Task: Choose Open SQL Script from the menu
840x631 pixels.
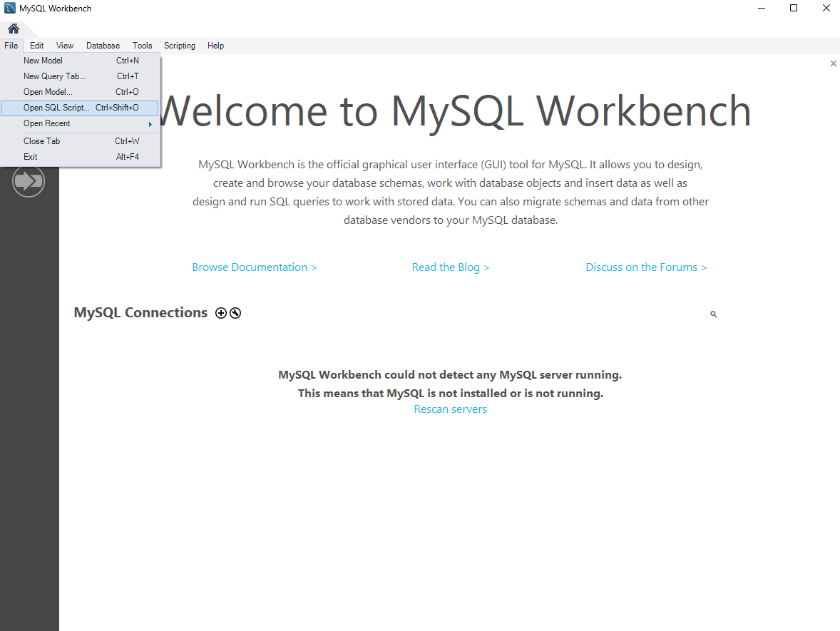Action: pyautogui.click(x=57, y=107)
